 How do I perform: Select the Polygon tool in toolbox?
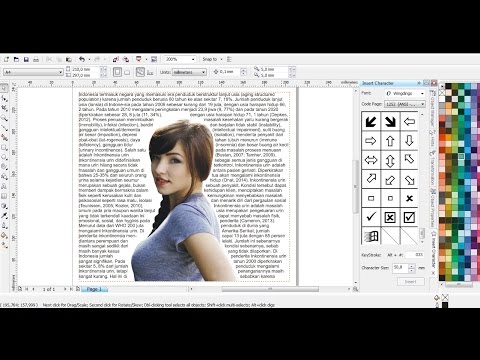pos(4,167)
